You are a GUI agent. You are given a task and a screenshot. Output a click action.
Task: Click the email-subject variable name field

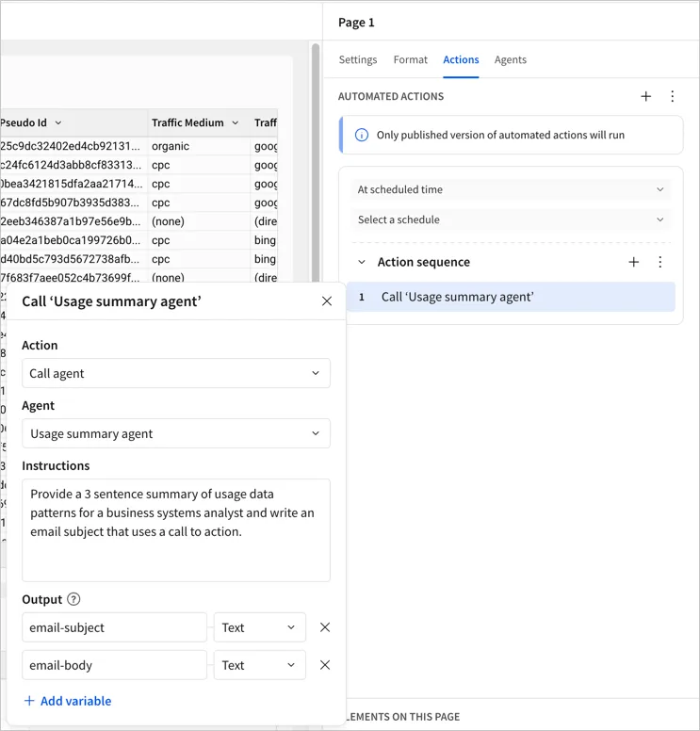pos(114,627)
